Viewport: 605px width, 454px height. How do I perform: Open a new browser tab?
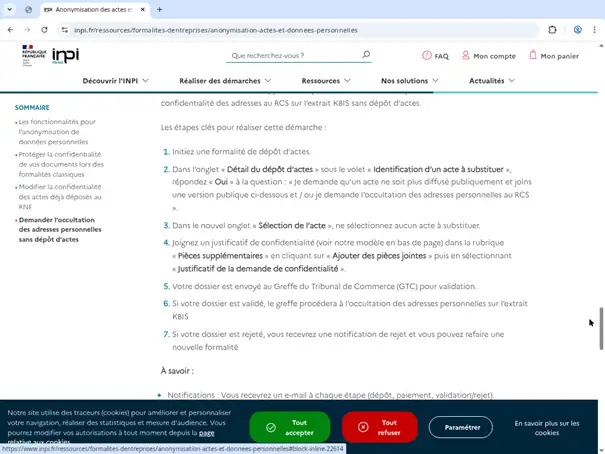tap(160, 9)
